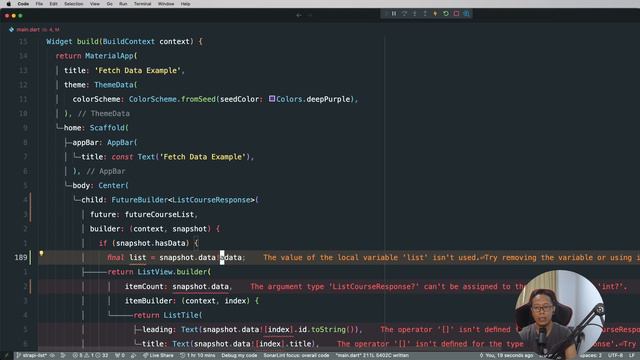Click line number 189 in the gutter
This screenshot has width=640, height=360.
coord(20,258)
